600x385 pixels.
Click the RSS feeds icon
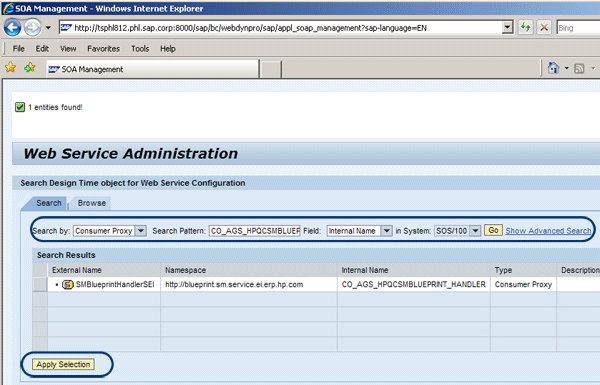pos(579,69)
